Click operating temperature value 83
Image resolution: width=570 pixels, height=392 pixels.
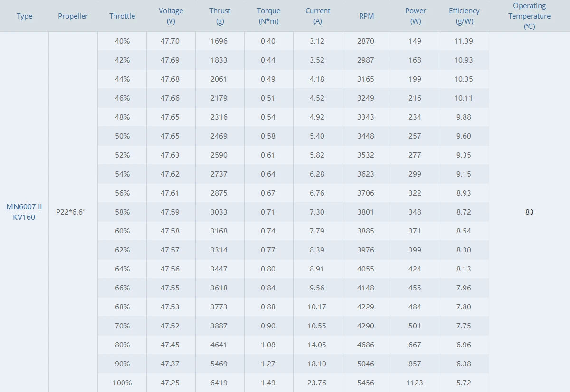[x=529, y=212]
